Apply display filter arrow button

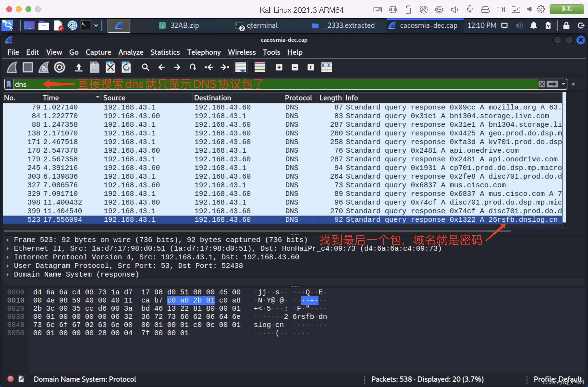pyautogui.click(x=552, y=84)
